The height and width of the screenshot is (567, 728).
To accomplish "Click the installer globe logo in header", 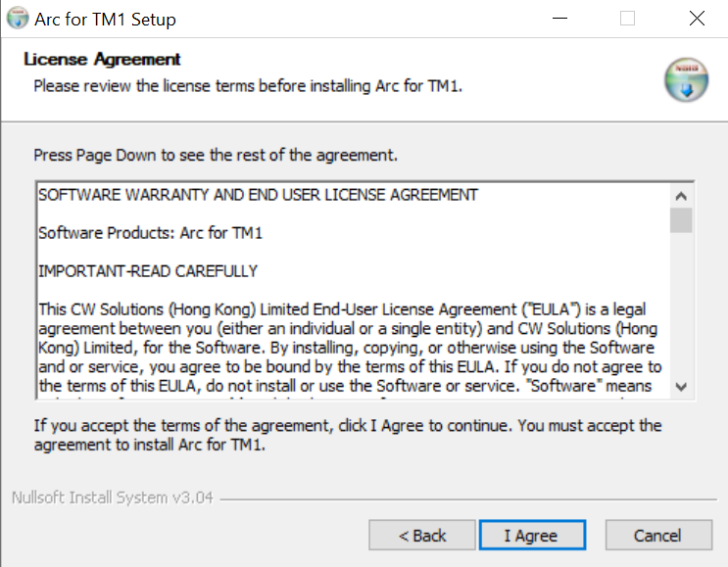I will 685,80.
